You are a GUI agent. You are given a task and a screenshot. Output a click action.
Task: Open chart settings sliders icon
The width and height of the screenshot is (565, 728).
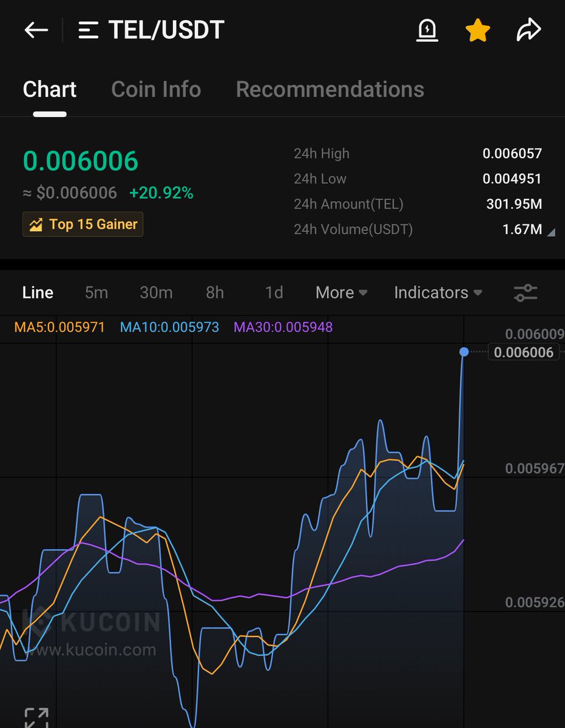click(526, 293)
